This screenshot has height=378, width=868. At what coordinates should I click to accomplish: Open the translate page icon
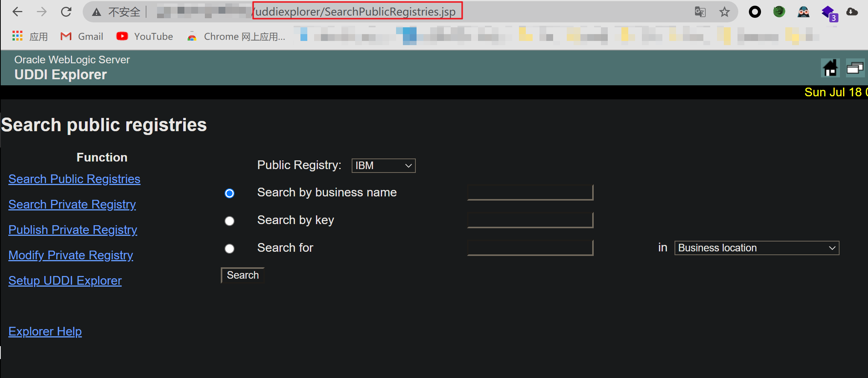700,12
